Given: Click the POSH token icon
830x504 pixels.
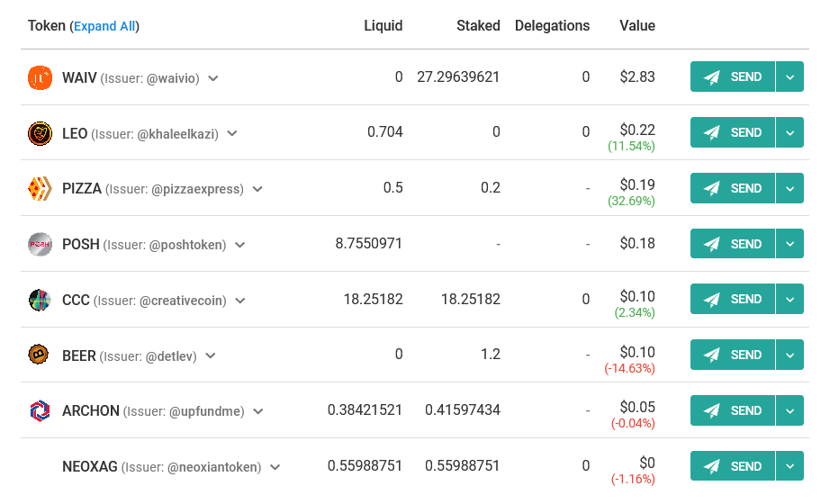Looking at the screenshot, I should click(x=40, y=244).
